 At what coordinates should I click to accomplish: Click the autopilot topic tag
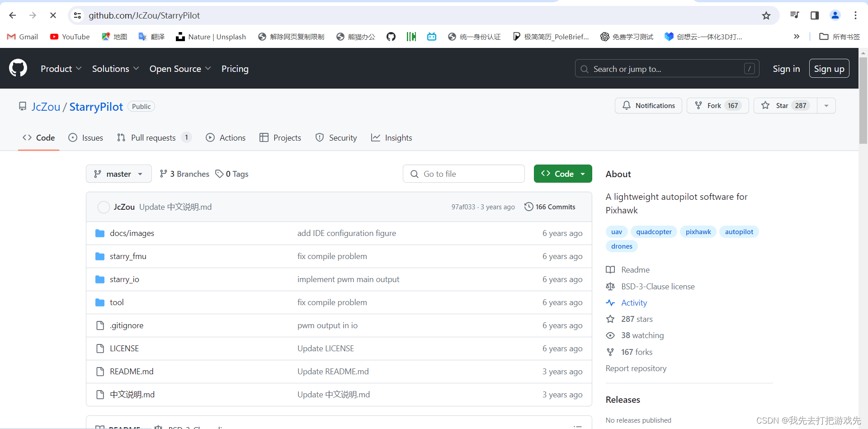point(739,232)
